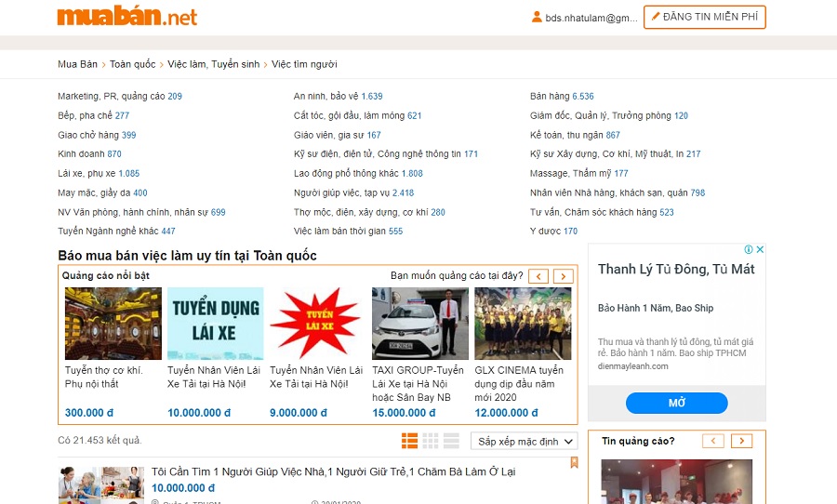Viewport: 837px width, 504px height.
Task: Open Việc làm, Tuyển sinh breadcrumb
Action: click(x=214, y=64)
